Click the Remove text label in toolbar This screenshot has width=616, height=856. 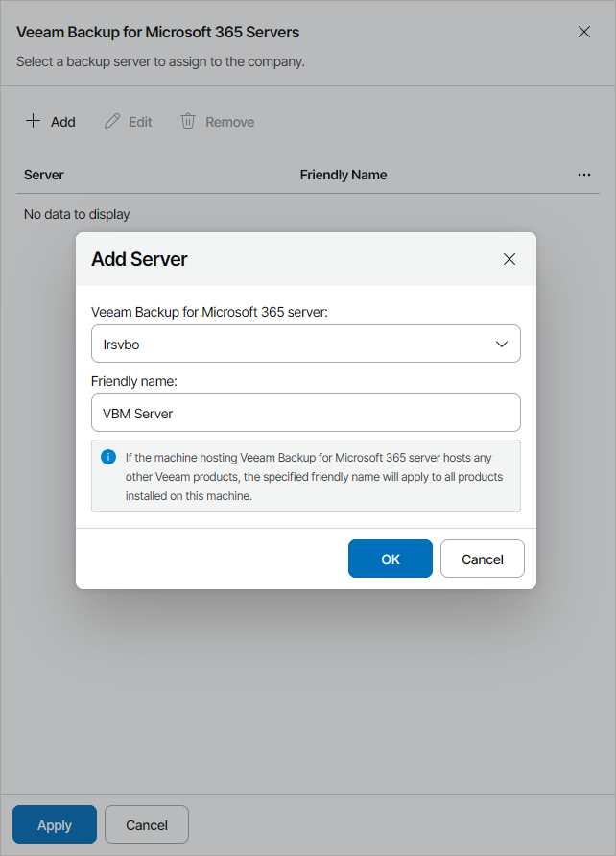pyautogui.click(x=230, y=122)
